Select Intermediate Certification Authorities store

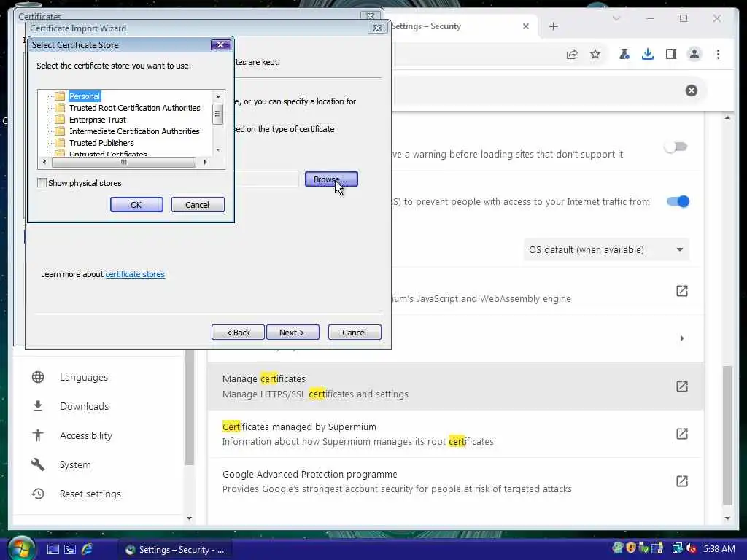134,131
